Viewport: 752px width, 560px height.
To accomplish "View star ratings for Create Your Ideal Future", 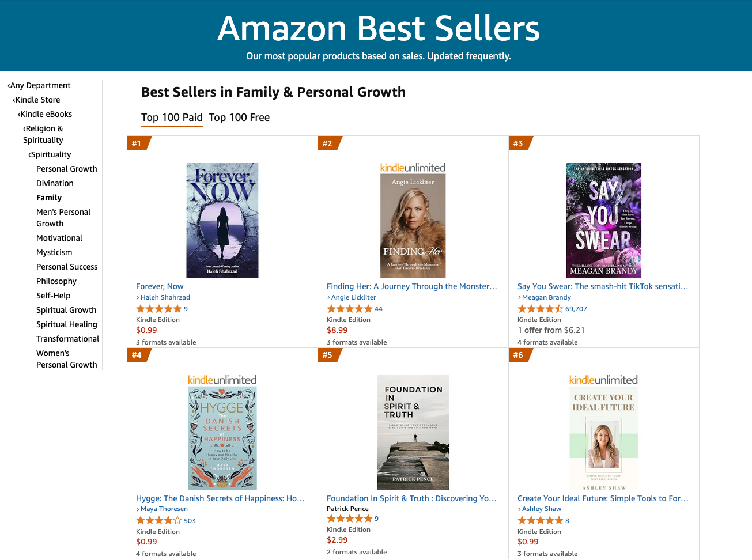I will 540,521.
